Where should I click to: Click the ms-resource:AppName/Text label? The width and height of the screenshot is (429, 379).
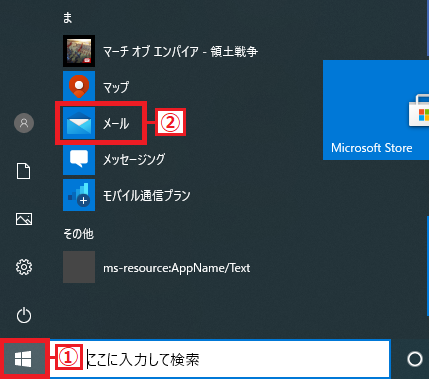(176, 268)
